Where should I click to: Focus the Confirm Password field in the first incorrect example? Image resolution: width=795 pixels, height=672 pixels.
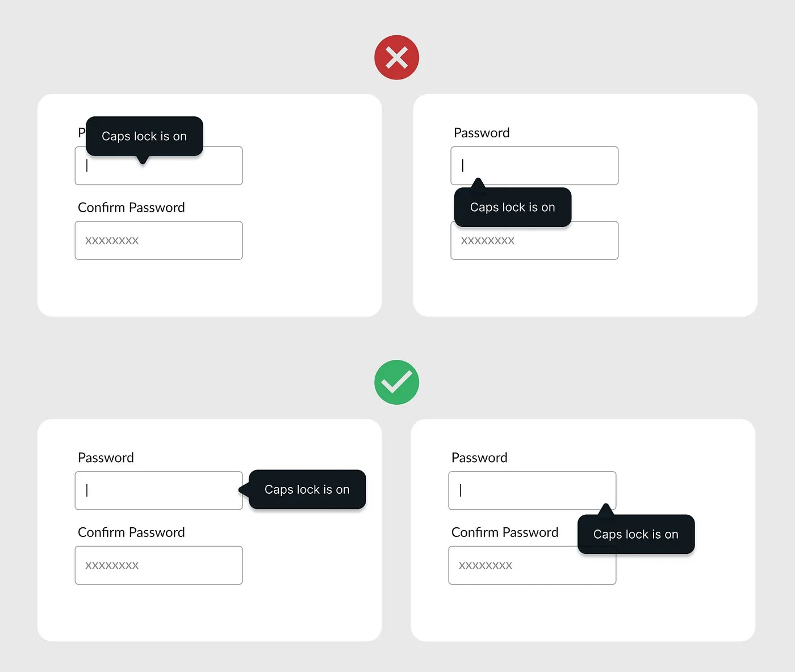tap(158, 241)
